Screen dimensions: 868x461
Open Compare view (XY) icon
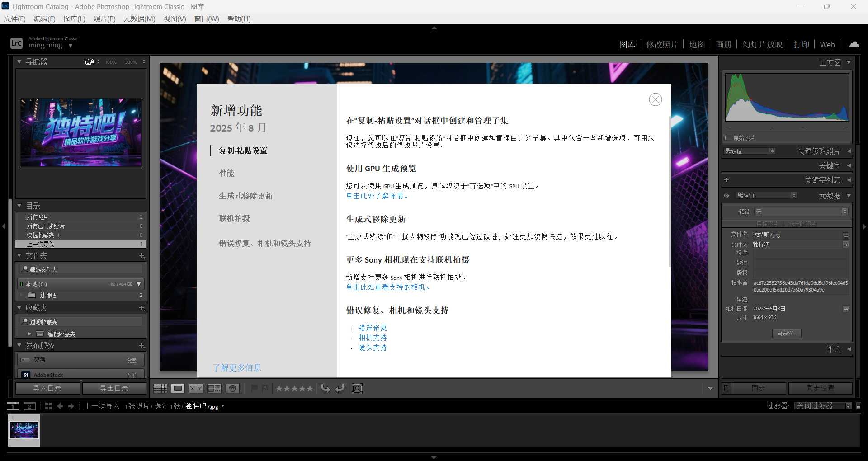[196, 388]
